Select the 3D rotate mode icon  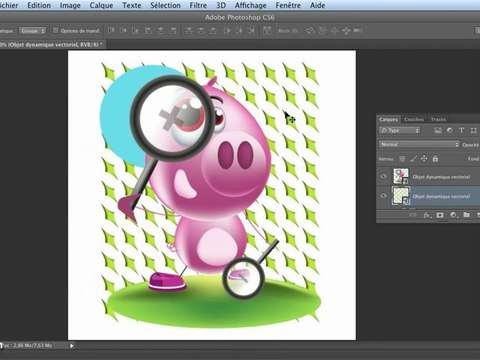[310, 31]
